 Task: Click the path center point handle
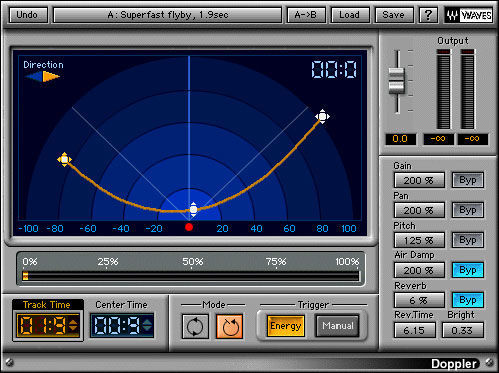[x=193, y=209]
